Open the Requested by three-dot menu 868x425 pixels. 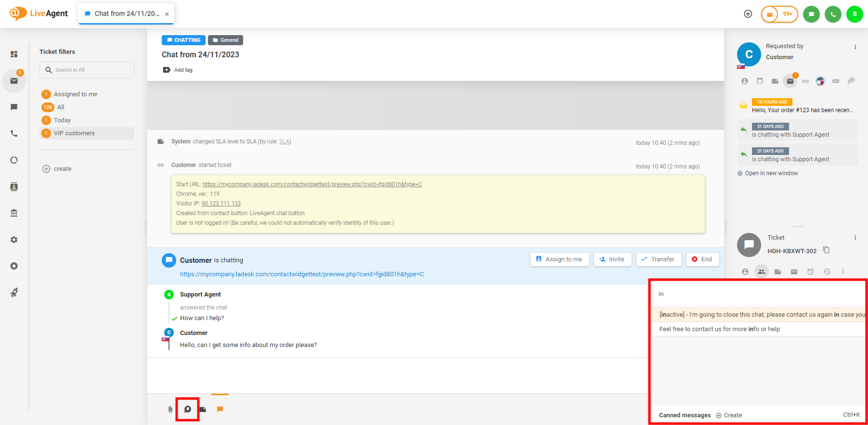point(855,47)
